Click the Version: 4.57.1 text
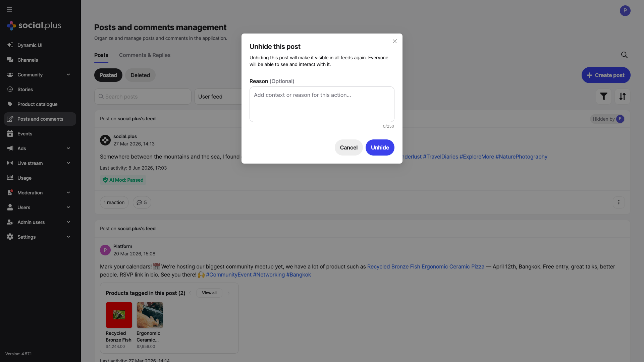The height and width of the screenshot is (362, 644). [x=18, y=354]
